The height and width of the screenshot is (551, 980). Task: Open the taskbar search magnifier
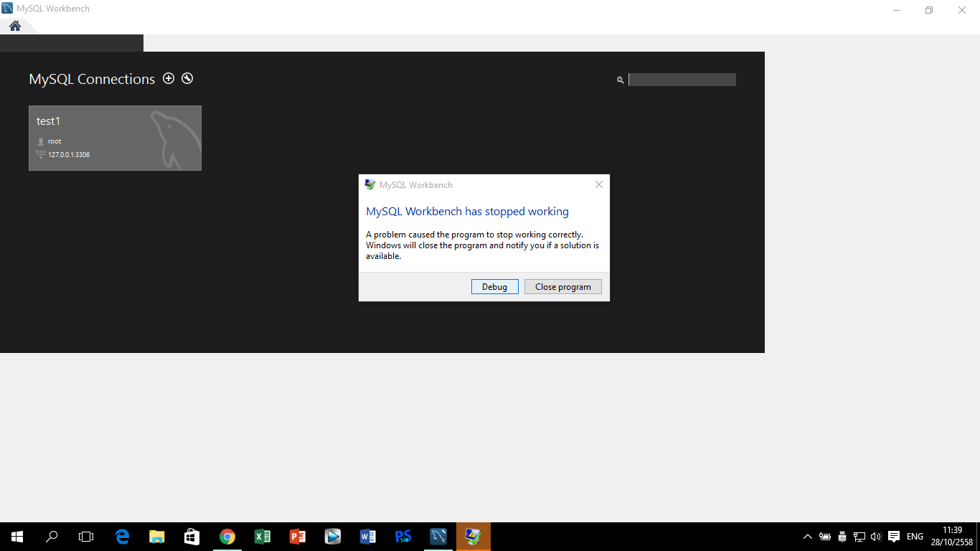coord(52,536)
